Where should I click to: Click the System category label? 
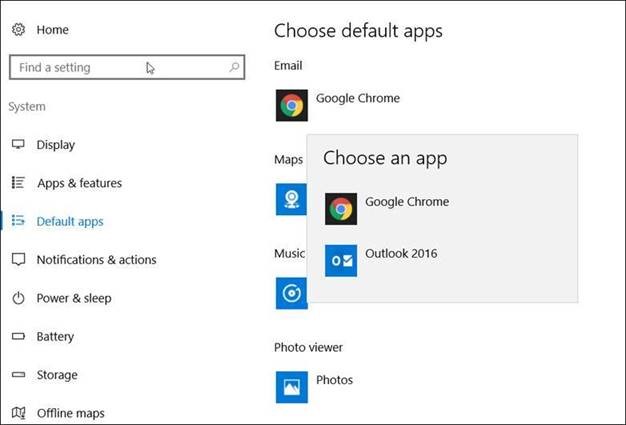(27, 107)
